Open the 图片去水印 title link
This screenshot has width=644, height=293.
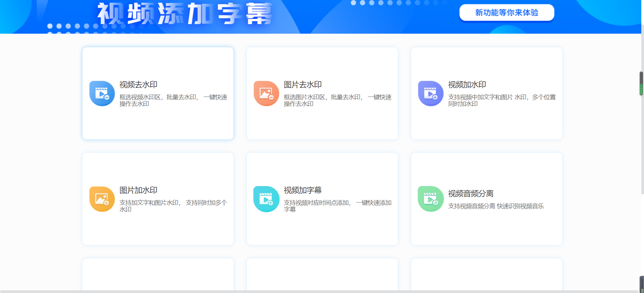(303, 85)
